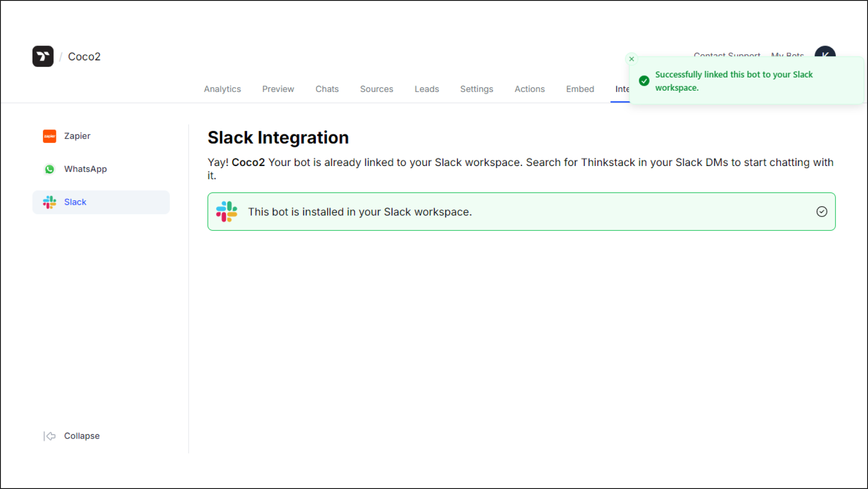868x489 pixels.
Task: Open the Embed tab
Action: point(580,89)
